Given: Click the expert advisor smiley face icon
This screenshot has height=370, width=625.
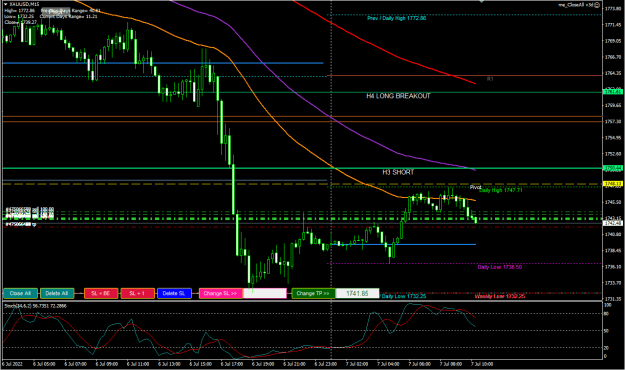Looking at the screenshot, I should 597,5.
